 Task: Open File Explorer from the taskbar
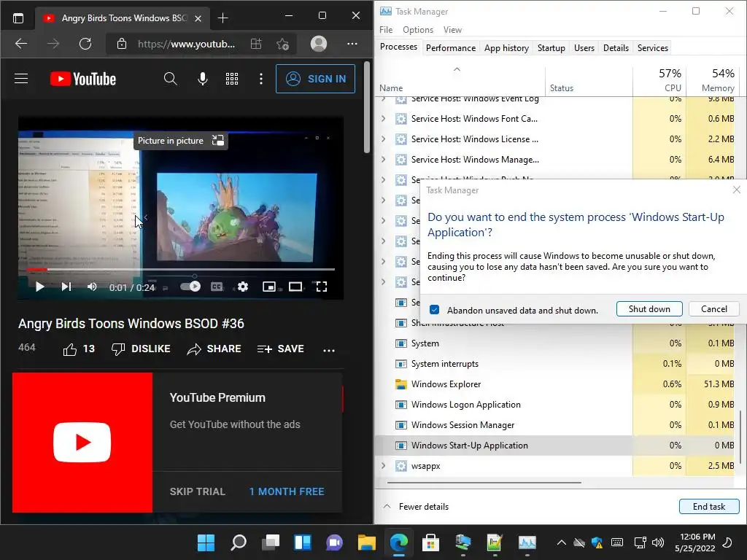(x=367, y=542)
